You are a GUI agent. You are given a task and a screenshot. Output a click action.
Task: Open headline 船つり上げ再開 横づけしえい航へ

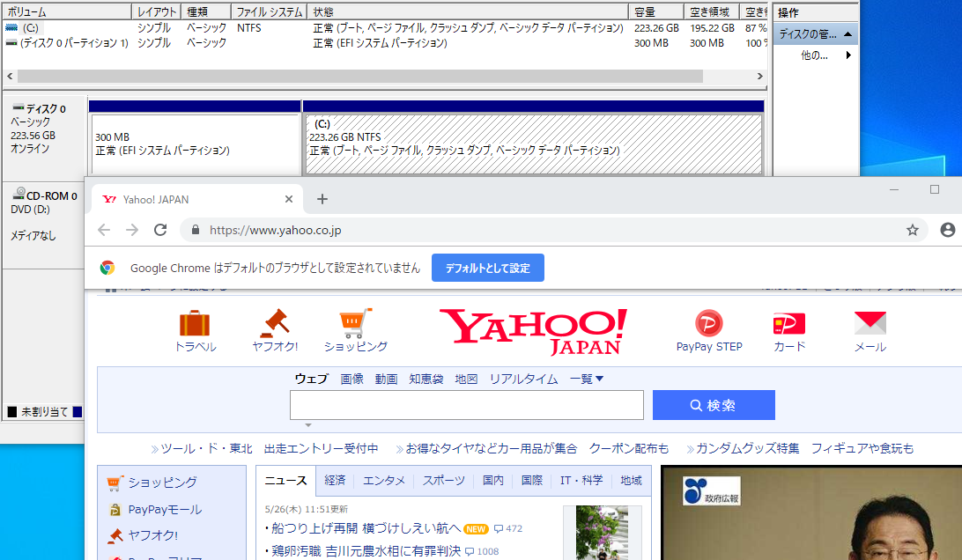coord(366,528)
